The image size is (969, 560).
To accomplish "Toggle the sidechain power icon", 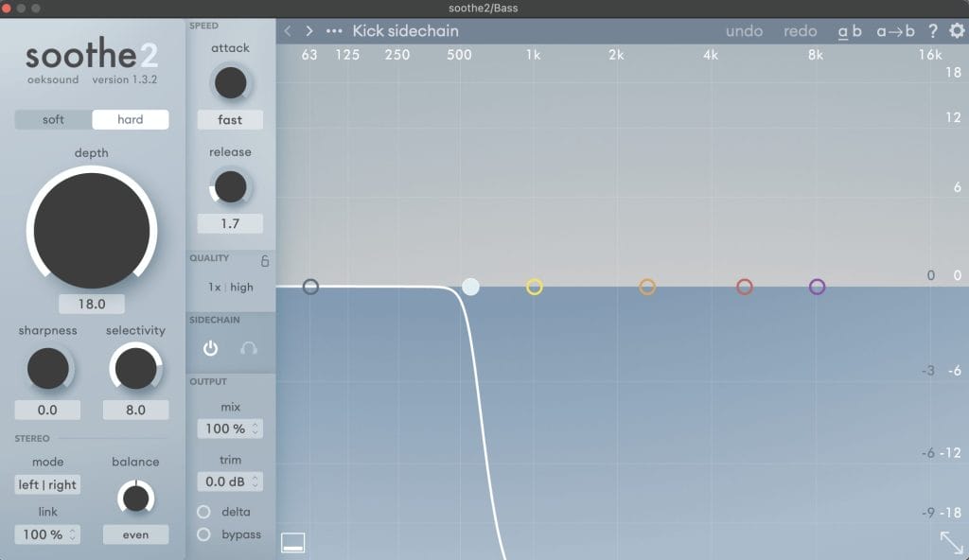I will [x=211, y=348].
